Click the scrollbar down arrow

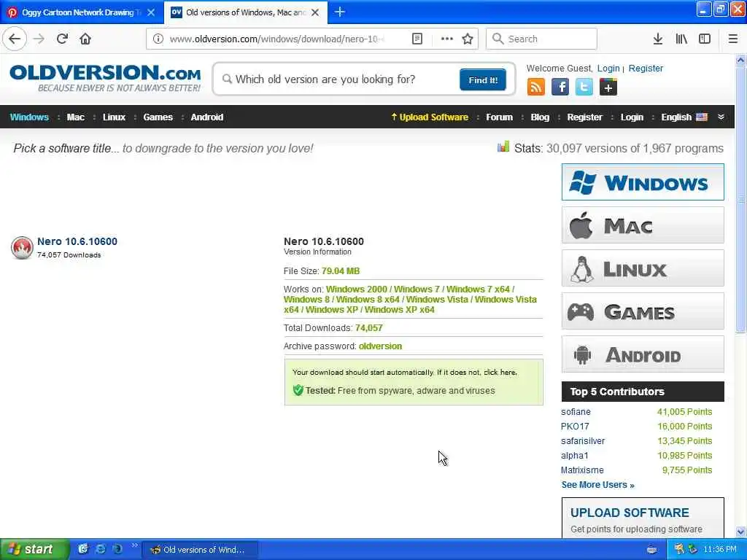(740, 532)
